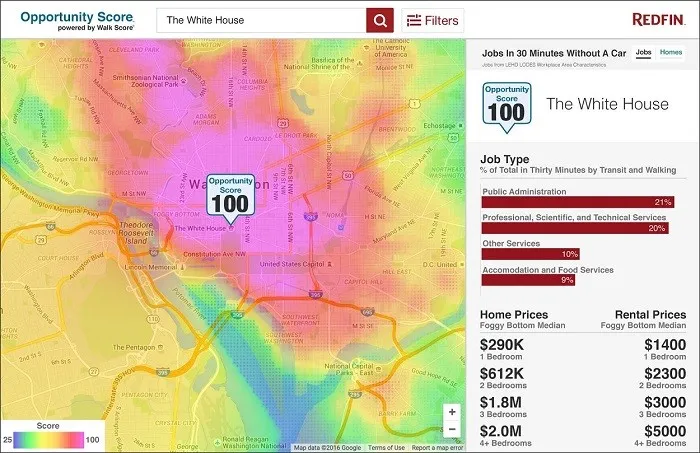Click the $3000 3 Bedrooms rental price

662,407
